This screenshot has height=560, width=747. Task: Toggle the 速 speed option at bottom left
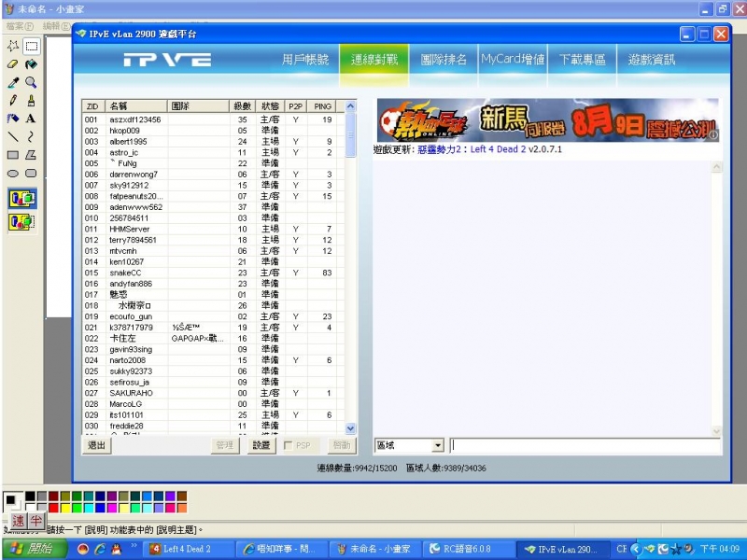[18, 520]
